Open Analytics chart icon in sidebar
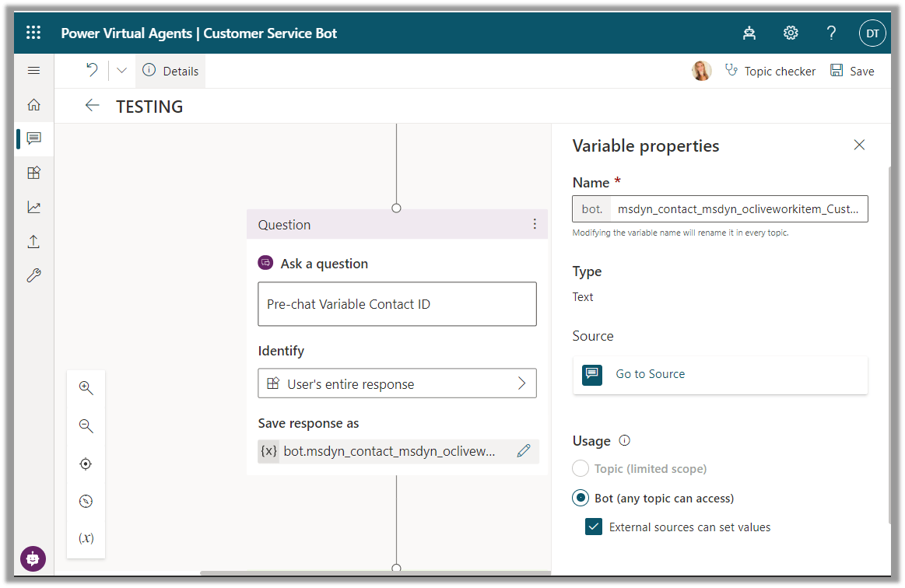The image size is (905, 588). [34, 207]
